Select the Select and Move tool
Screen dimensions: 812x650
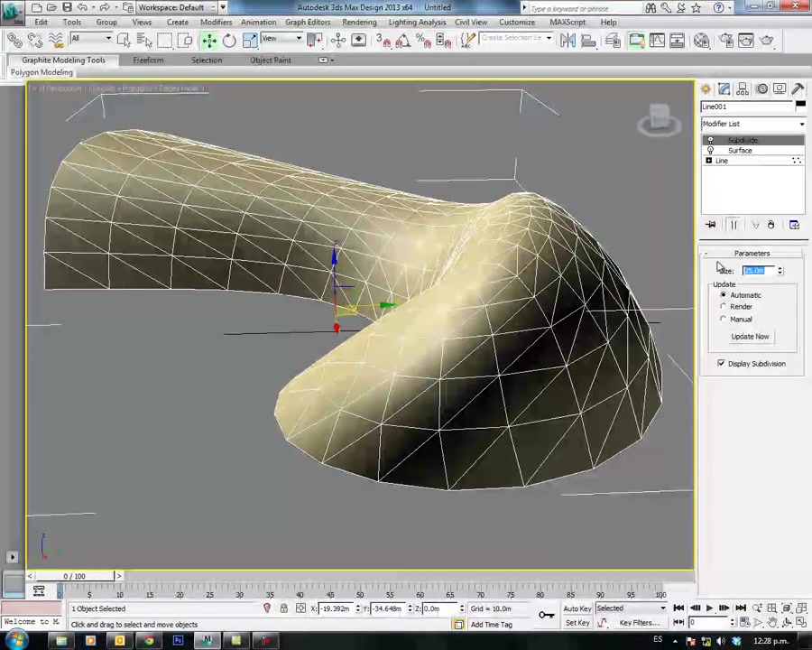pyautogui.click(x=208, y=40)
